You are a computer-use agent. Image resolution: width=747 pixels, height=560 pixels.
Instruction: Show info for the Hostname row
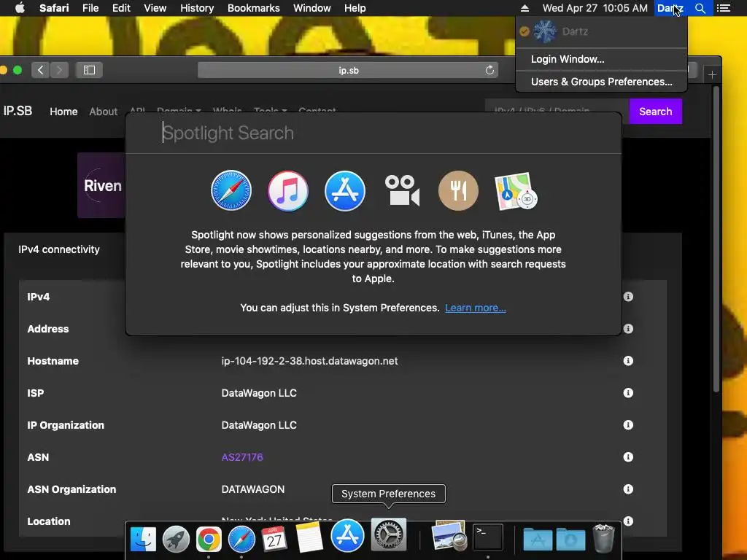(x=628, y=361)
